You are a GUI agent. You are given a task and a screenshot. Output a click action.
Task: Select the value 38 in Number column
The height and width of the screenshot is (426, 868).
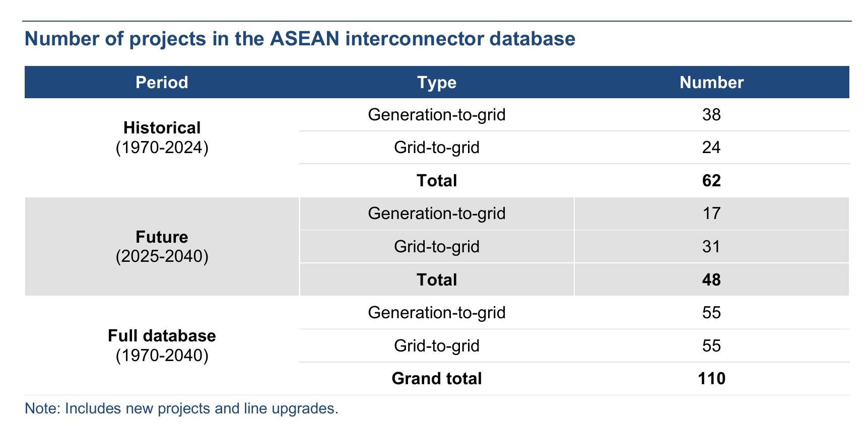click(x=711, y=115)
